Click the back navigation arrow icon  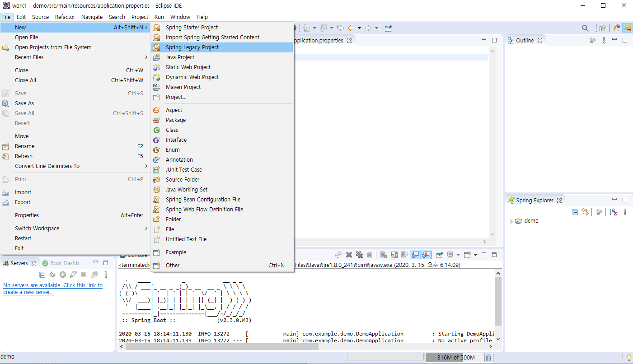point(351,28)
